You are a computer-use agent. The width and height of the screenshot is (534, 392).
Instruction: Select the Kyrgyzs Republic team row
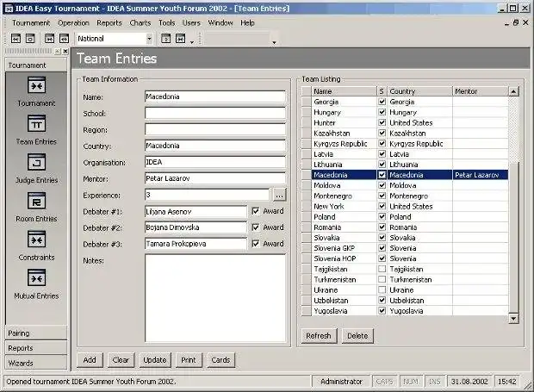pos(406,143)
